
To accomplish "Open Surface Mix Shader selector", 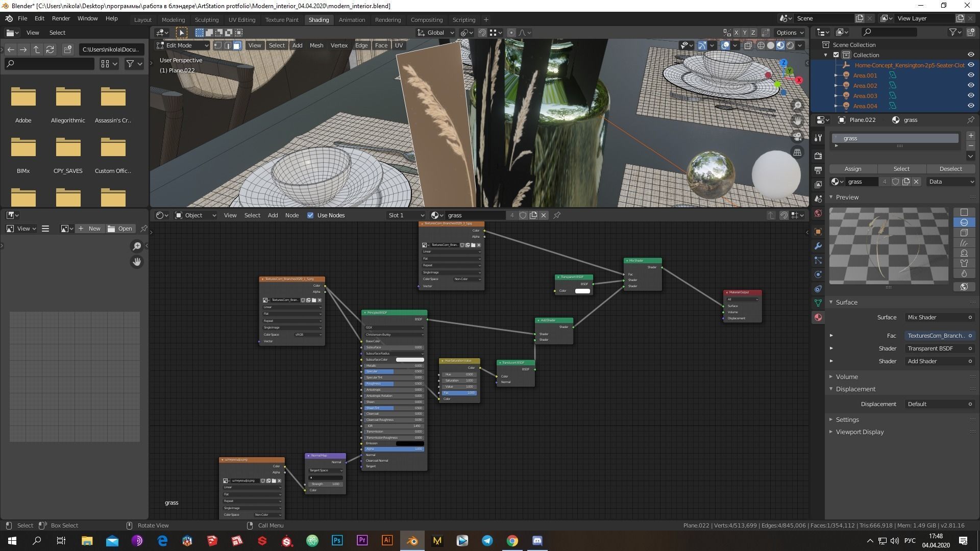I will coord(940,317).
